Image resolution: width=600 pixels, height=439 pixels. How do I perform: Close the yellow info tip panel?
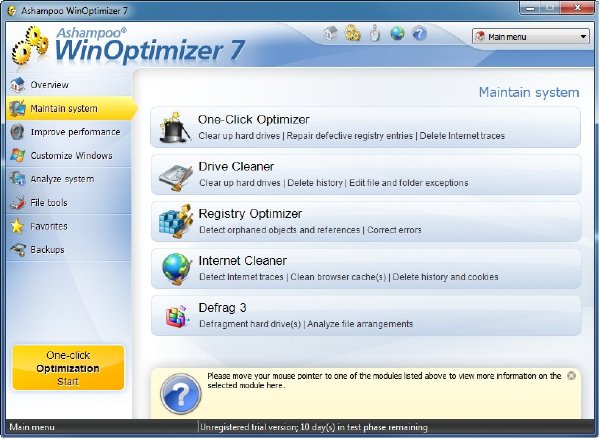click(571, 375)
